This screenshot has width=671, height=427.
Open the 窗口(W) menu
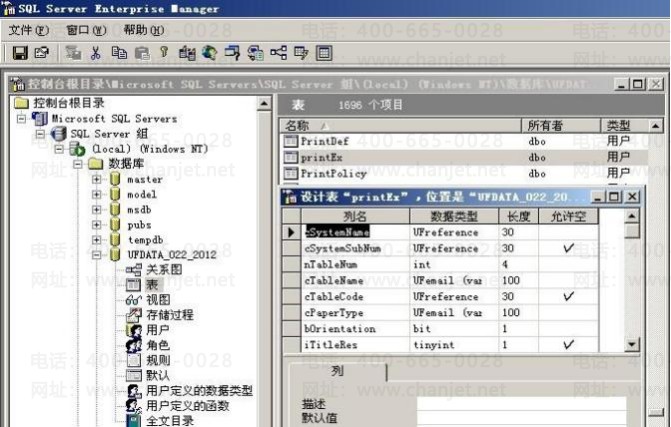pos(86,30)
